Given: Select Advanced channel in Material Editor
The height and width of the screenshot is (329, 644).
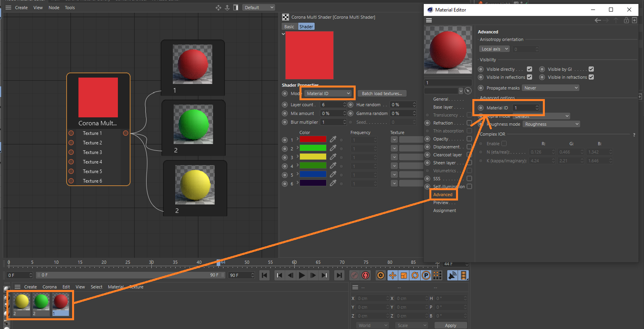Looking at the screenshot, I should pyautogui.click(x=443, y=195).
